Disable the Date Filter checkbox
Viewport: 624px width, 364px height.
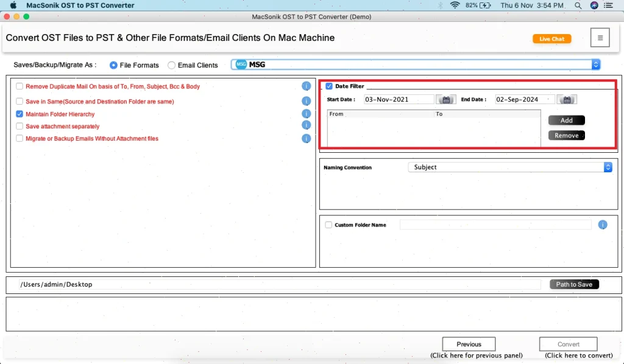329,86
